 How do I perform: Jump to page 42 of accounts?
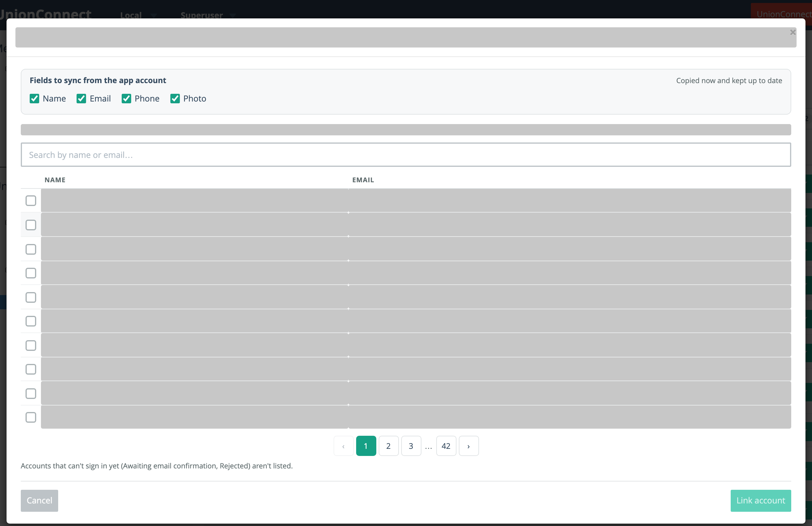(x=446, y=446)
